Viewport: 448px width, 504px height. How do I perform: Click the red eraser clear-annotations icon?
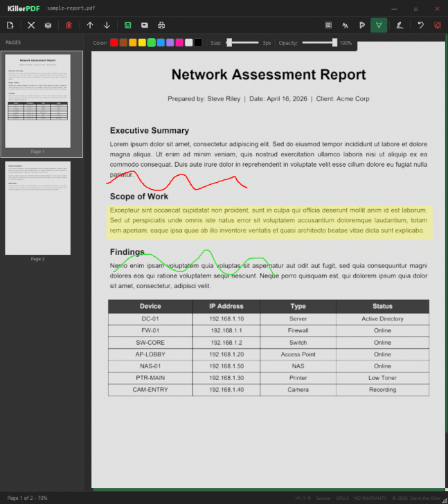click(438, 26)
